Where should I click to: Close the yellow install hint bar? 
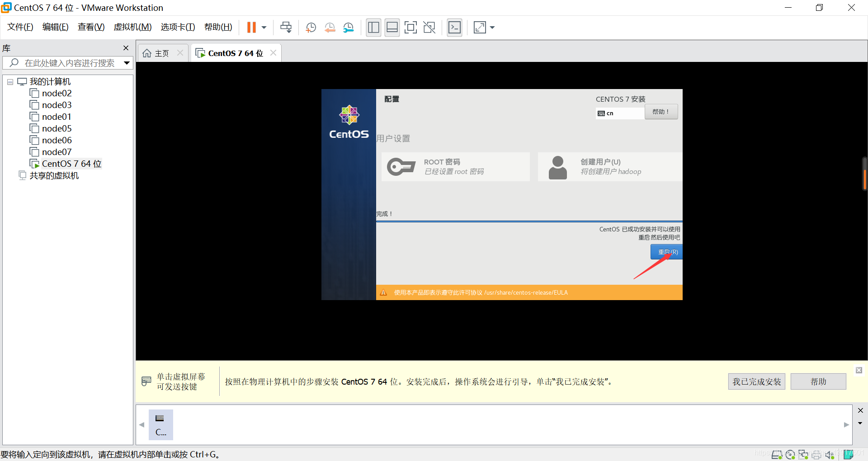859,370
